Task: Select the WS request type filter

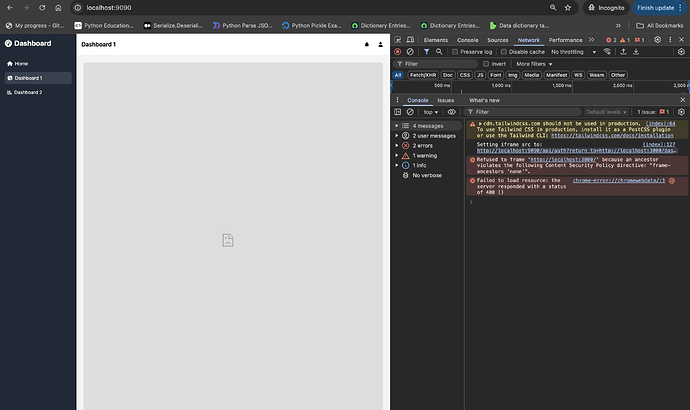Action: coord(578,75)
